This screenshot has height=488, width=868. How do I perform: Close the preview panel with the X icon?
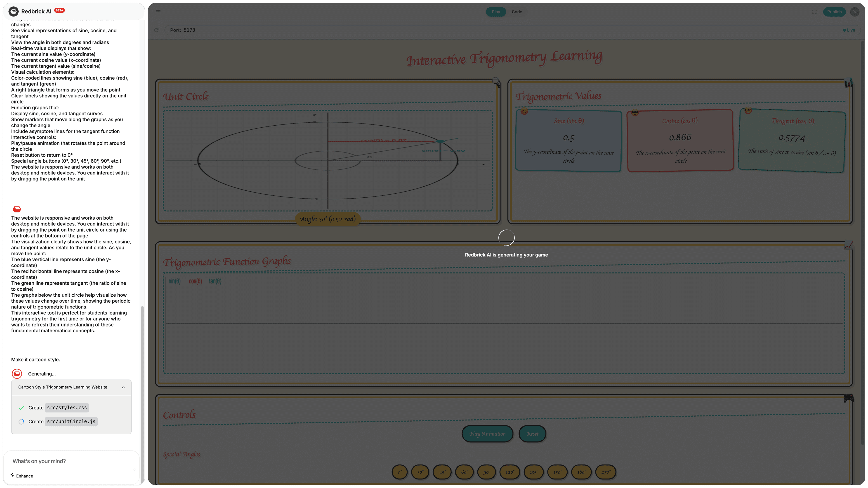coord(854,12)
